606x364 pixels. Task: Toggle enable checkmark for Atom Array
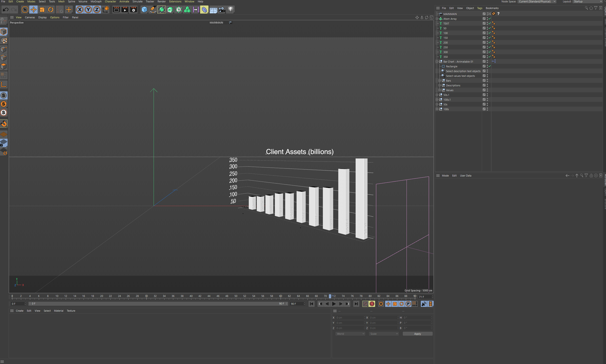pyautogui.click(x=490, y=19)
